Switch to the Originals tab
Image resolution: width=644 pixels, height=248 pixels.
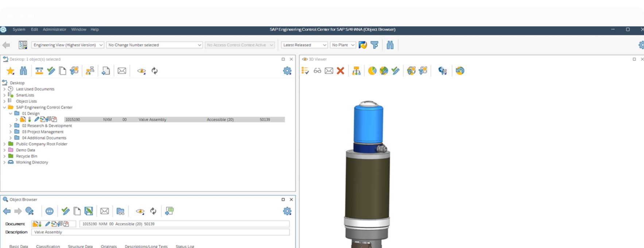pos(109,246)
